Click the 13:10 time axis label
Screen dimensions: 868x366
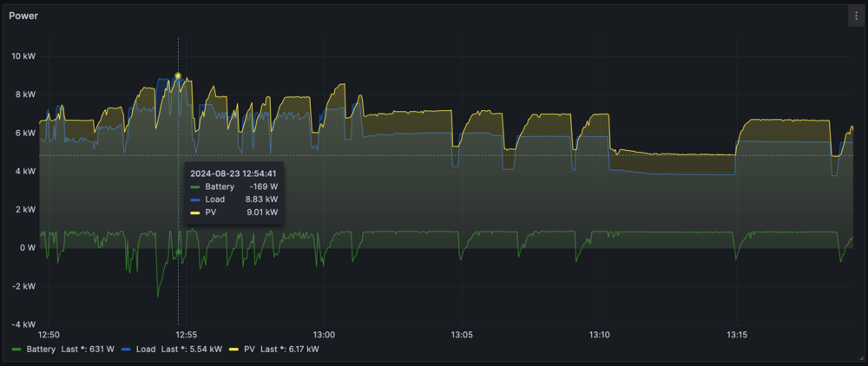600,335
